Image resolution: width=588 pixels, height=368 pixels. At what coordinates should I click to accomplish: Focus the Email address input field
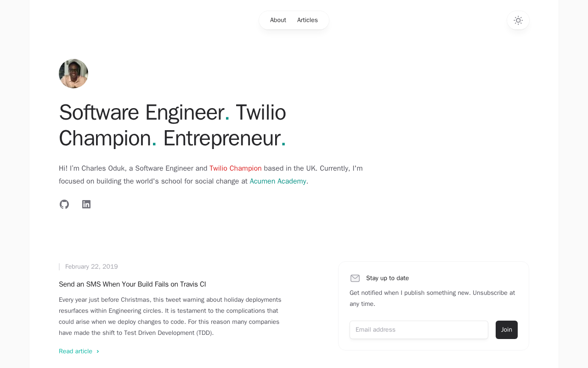click(x=418, y=330)
